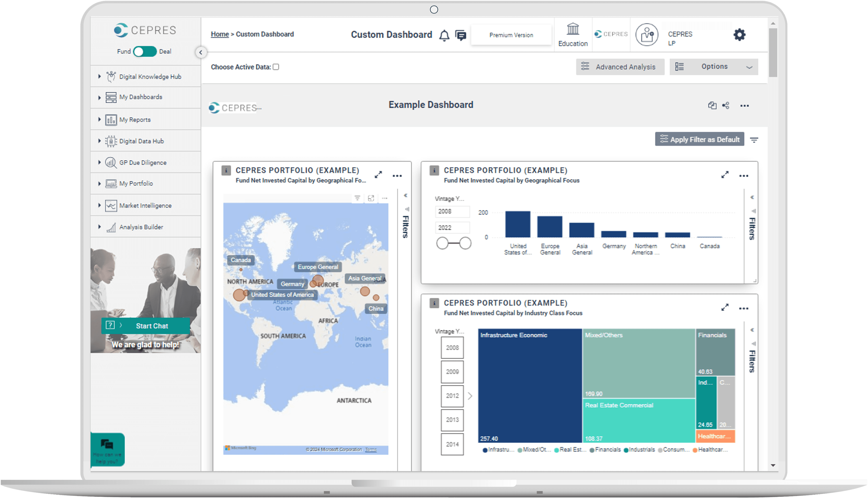Check the Choose Active Data checkbox
This screenshot has width=868, height=498.
(276, 67)
